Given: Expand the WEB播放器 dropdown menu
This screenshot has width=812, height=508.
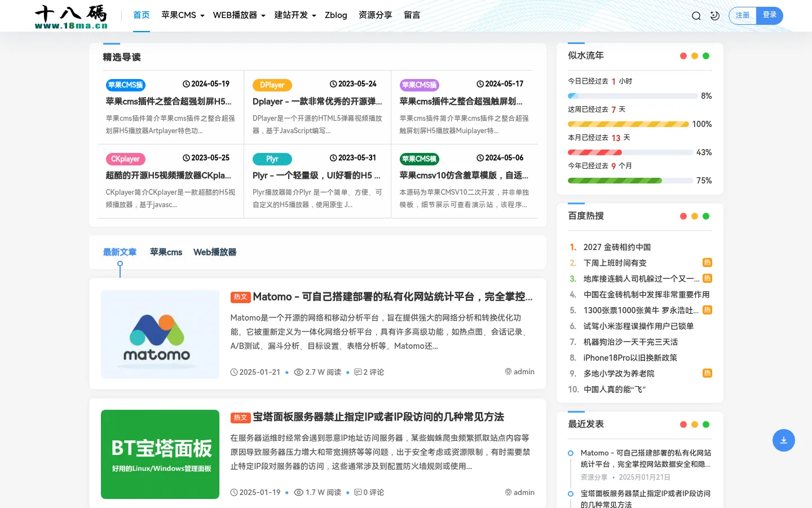Looking at the screenshot, I should (x=239, y=15).
